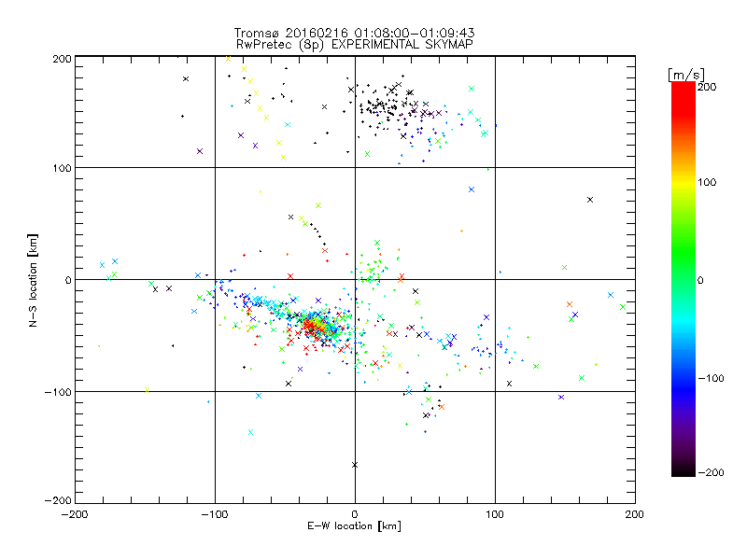The height and width of the screenshot is (560, 747).
Task: Click E-W axis tick label '-100'
Action: point(215,514)
